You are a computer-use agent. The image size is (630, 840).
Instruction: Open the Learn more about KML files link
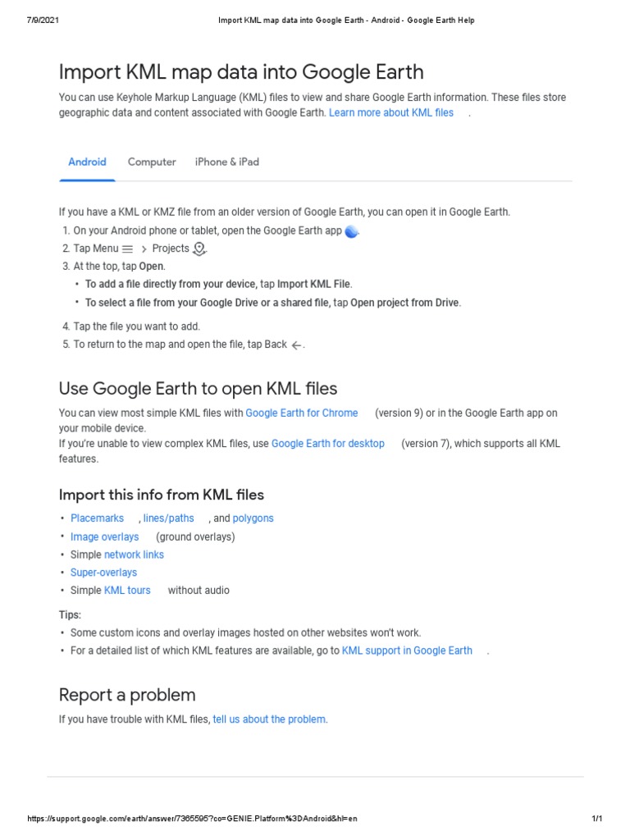391,112
